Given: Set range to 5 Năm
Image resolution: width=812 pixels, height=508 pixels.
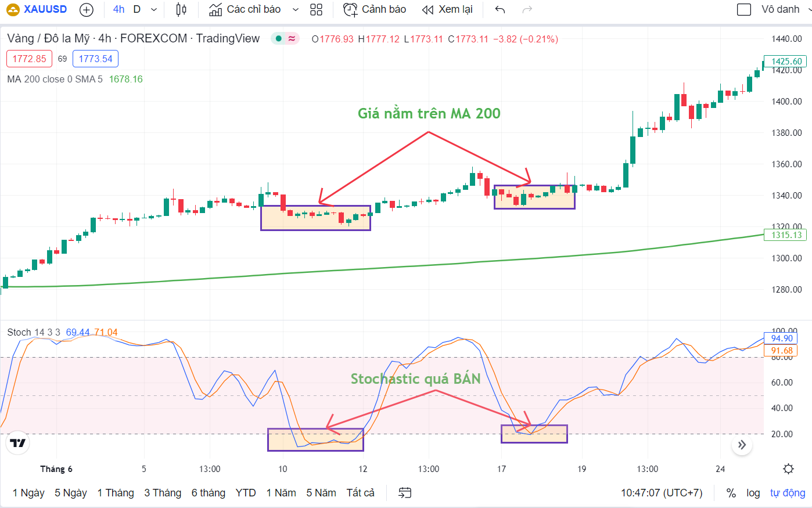Looking at the screenshot, I should pyautogui.click(x=321, y=493).
